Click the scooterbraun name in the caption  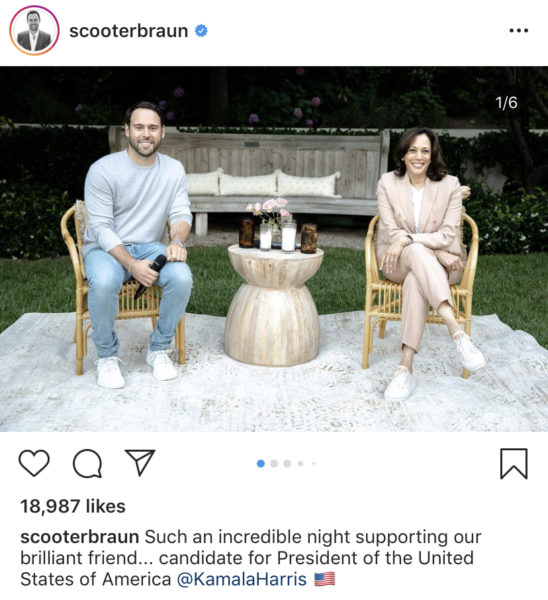point(80,537)
